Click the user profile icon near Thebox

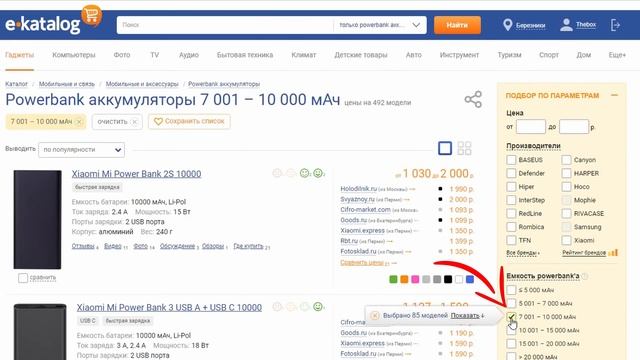tap(566, 25)
